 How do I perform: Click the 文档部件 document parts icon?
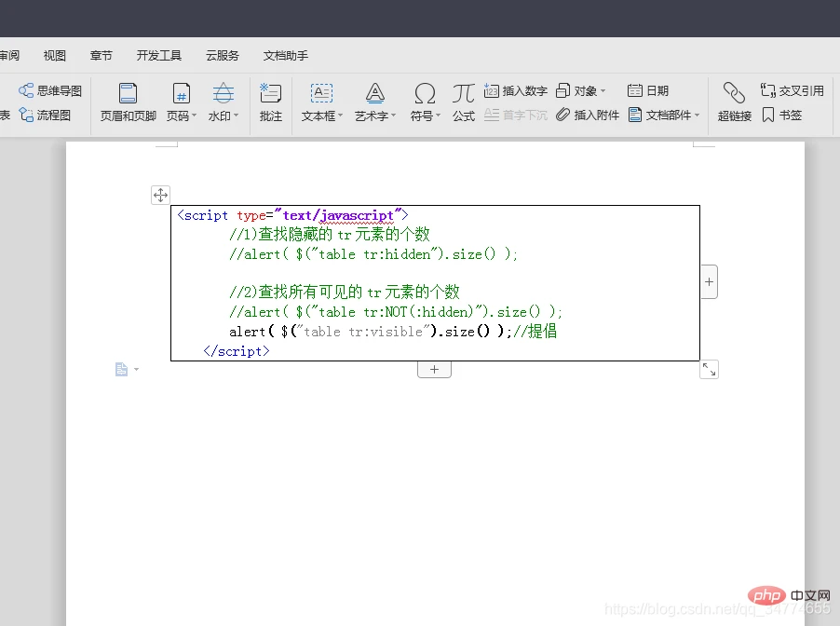point(635,115)
